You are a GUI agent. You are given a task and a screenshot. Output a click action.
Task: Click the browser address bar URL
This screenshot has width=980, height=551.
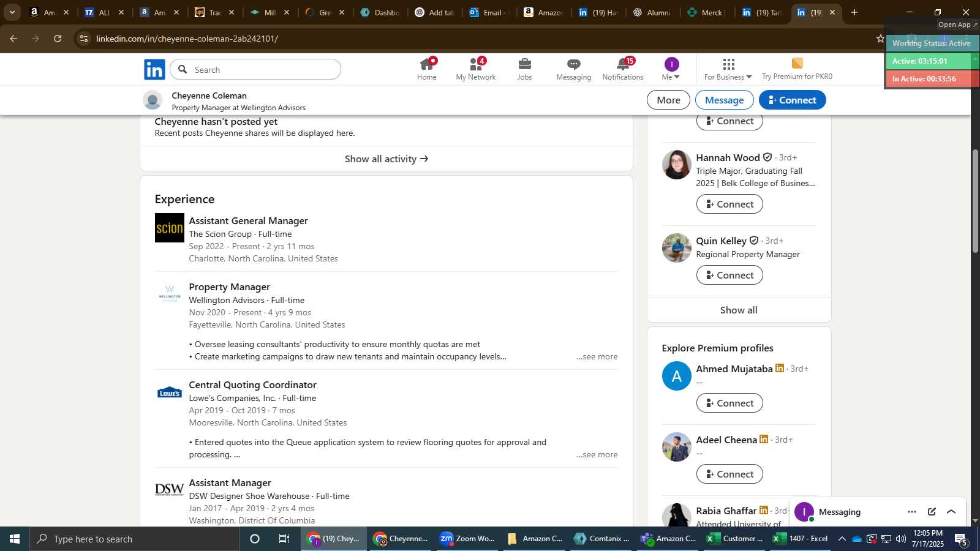[187, 39]
